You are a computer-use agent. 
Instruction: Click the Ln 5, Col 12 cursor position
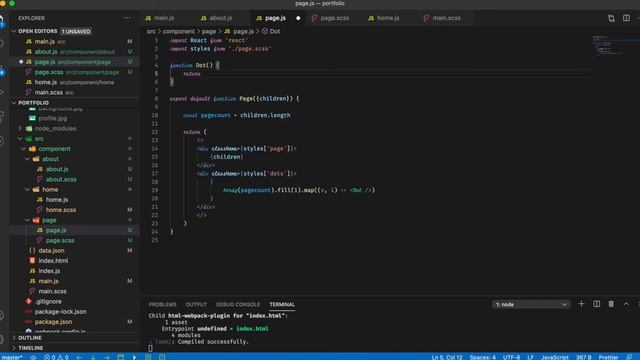(x=447, y=357)
